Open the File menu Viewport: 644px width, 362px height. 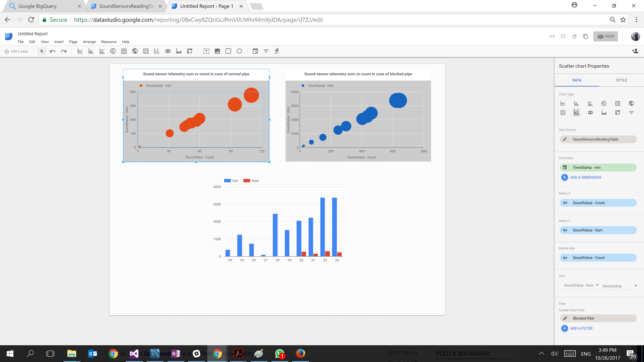coord(21,42)
